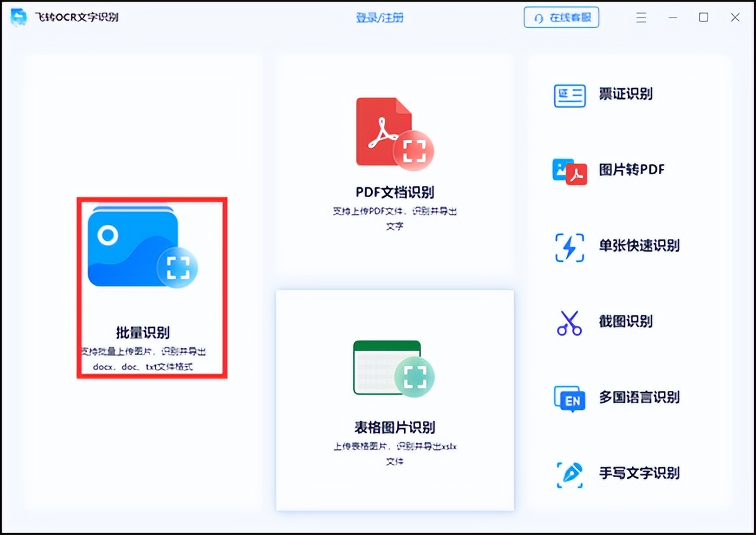Open the 多国语言识别 EN language icon
The image size is (756, 535).
pos(569,398)
